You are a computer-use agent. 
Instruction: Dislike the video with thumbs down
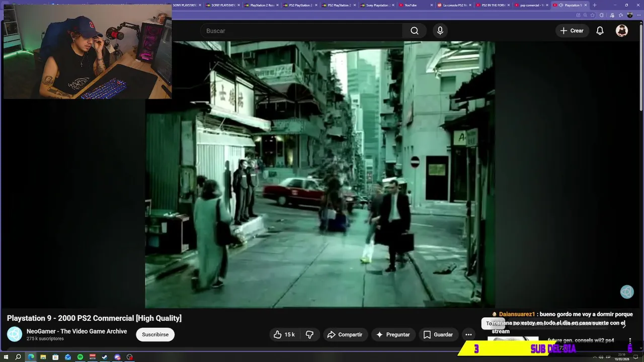[x=309, y=334]
